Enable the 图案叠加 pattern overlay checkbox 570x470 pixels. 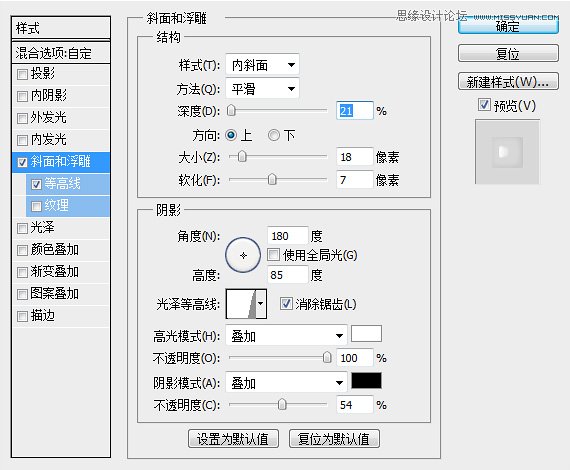pyautogui.click(x=22, y=294)
